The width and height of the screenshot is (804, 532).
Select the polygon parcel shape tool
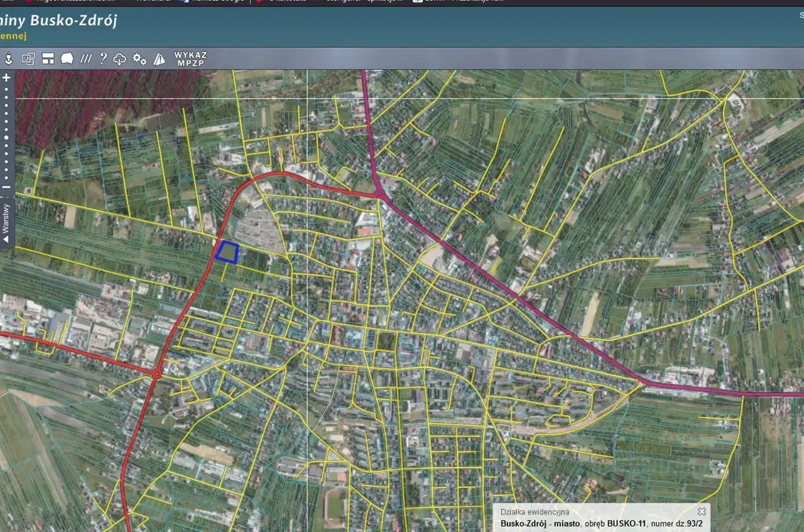pos(67,59)
